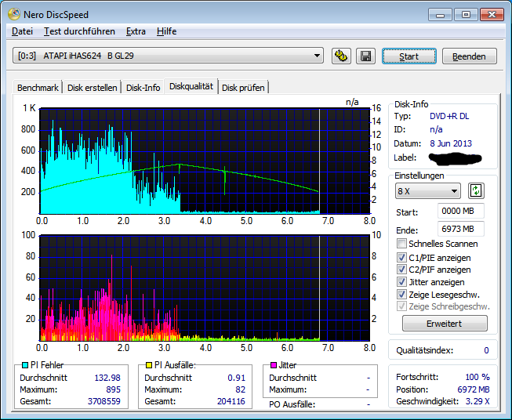Toggle C2/PIF anzeigen checkbox
The width and height of the screenshot is (512, 420).
[x=401, y=270]
